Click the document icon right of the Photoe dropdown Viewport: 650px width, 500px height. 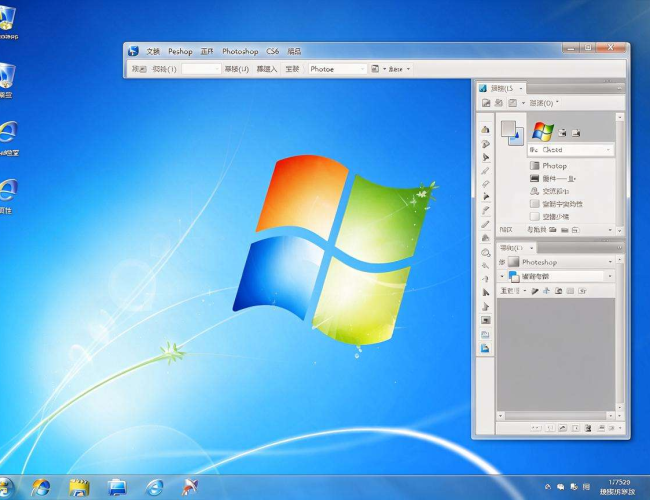(x=375, y=69)
